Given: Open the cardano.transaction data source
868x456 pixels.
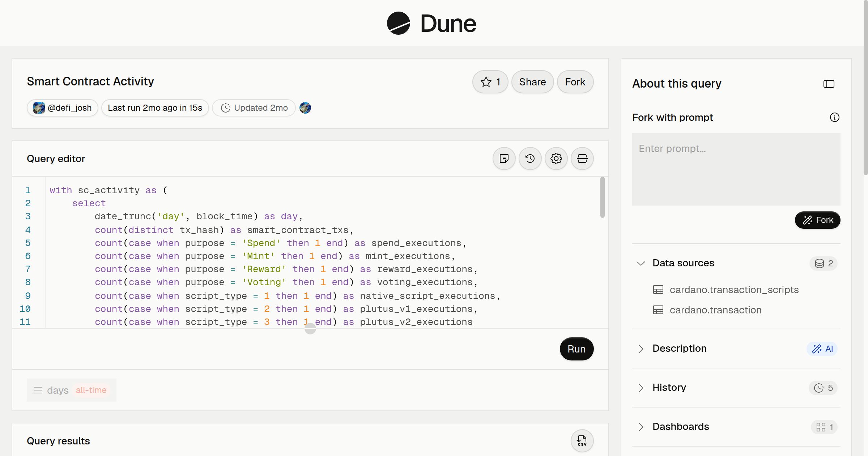Looking at the screenshot, I should pos(715,310).
